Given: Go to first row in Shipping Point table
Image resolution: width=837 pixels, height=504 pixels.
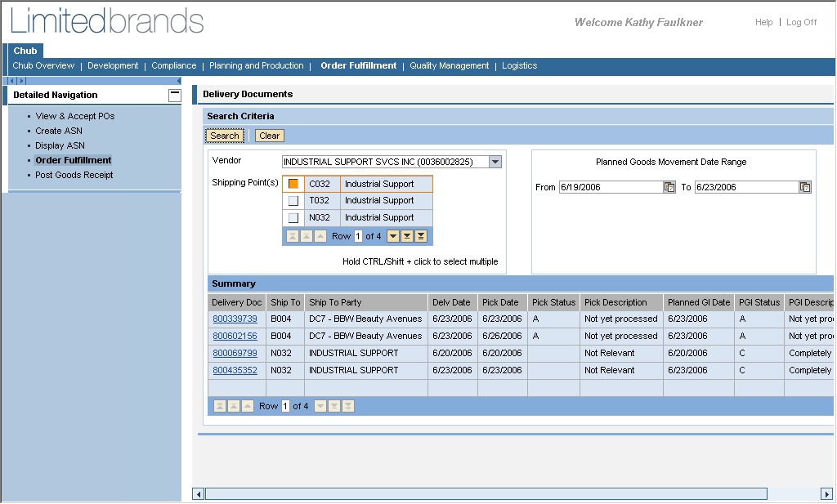Looking at the screenshot, I should tap(293, 236).
